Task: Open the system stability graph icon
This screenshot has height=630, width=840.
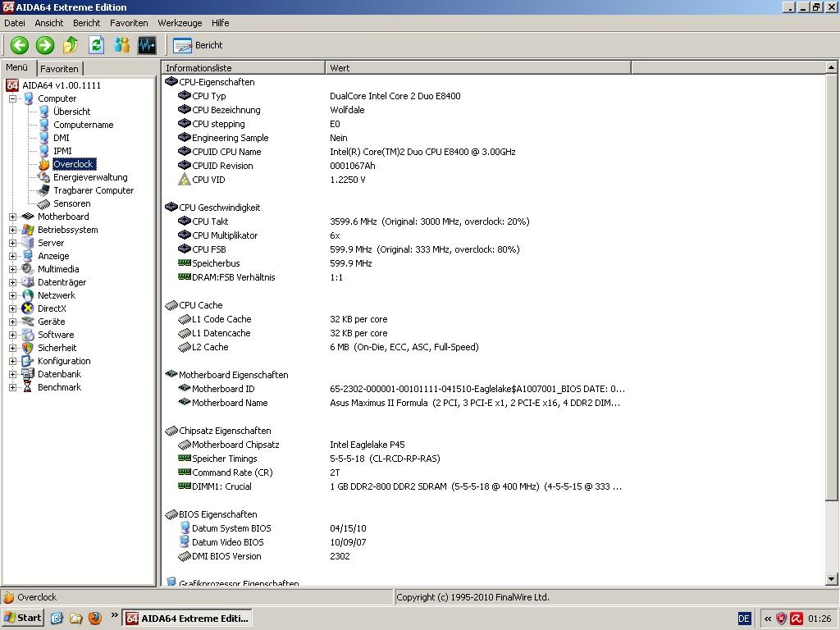Action: click(148, 45)
